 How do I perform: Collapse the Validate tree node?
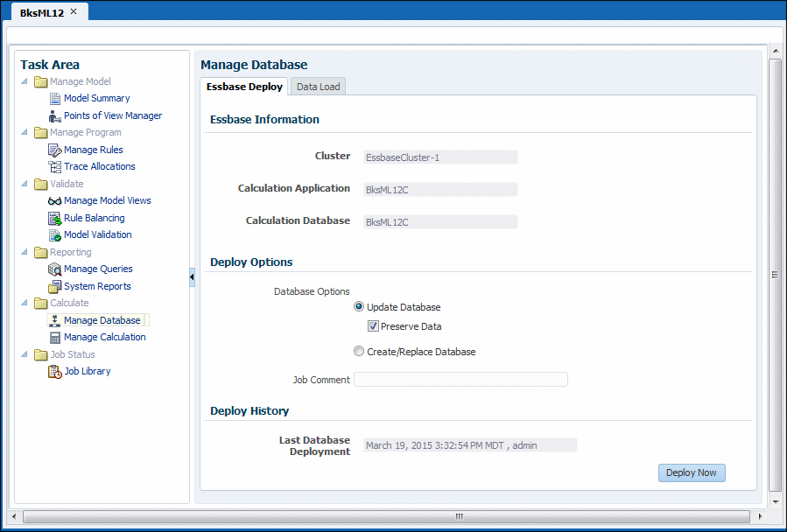25,183
